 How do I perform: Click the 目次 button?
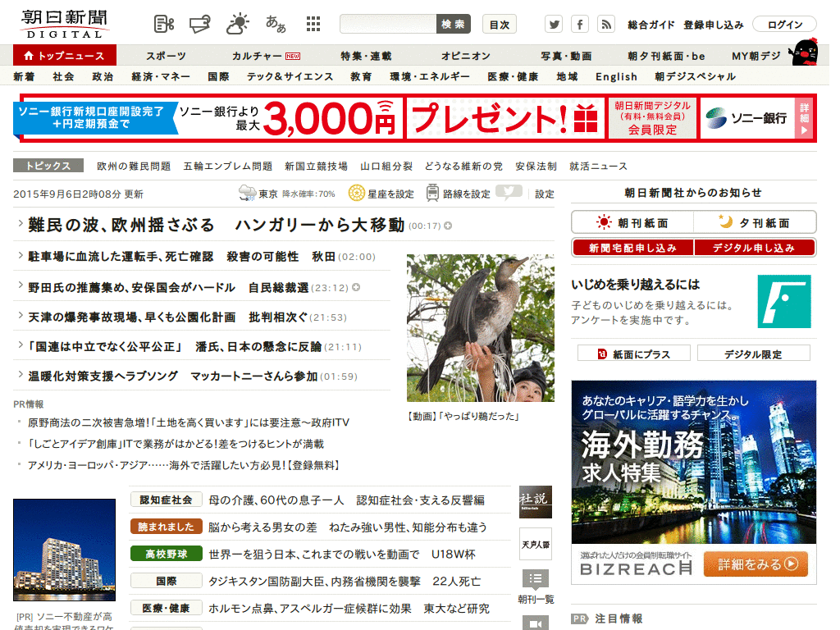click(x=500, y=24)
